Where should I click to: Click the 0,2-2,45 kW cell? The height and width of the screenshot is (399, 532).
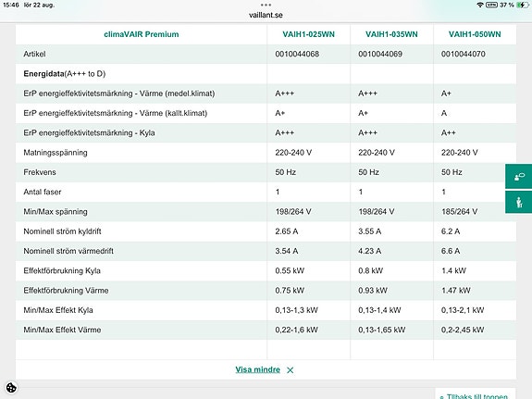pyautogui.click(x=463, y=330)
